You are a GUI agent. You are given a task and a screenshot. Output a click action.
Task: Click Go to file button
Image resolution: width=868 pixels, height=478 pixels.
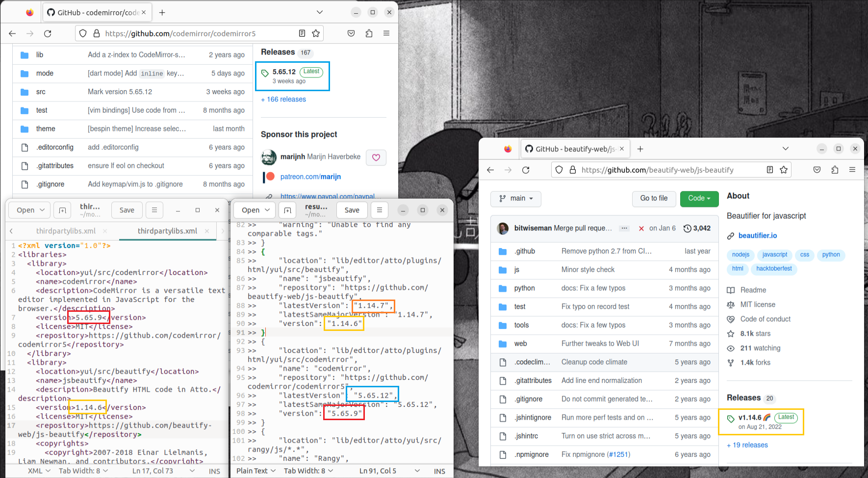(654, 198)
